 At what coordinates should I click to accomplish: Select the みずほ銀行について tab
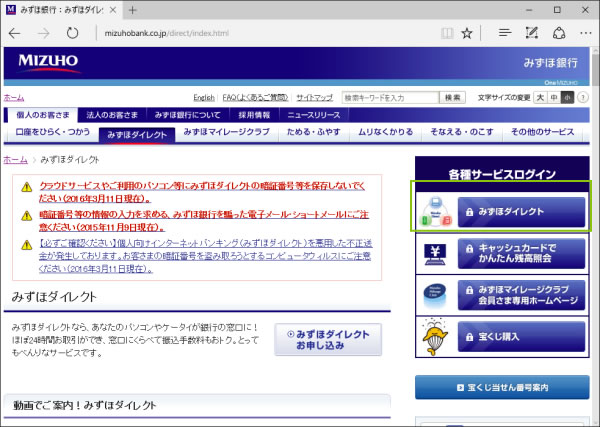click(188, 115)
